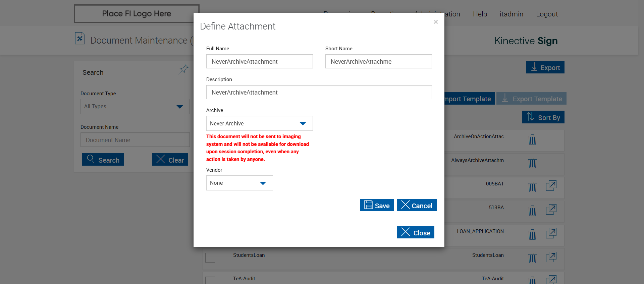Click the pin icon in Search panel
Screen dimensions: 644x284
[183, 69]
